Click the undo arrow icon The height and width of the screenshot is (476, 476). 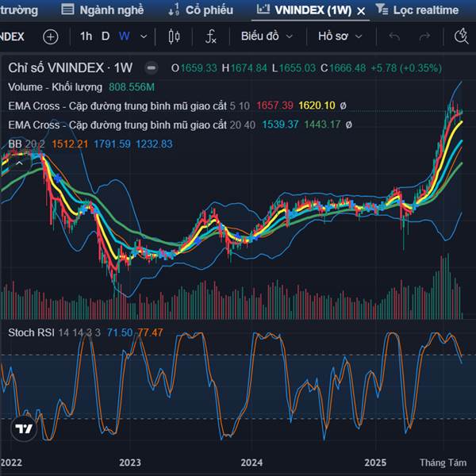[394, 37]
